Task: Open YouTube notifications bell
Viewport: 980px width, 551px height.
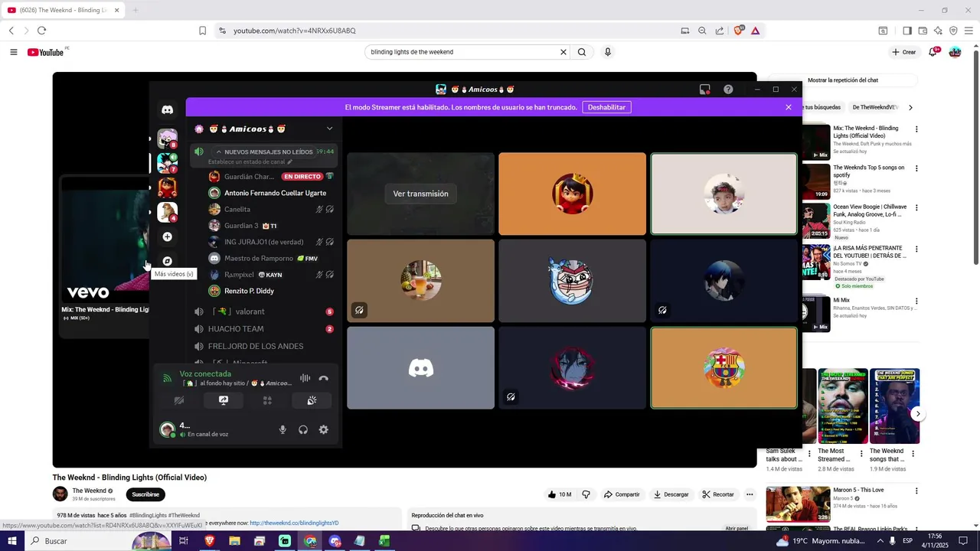Action: pos(933,52)
